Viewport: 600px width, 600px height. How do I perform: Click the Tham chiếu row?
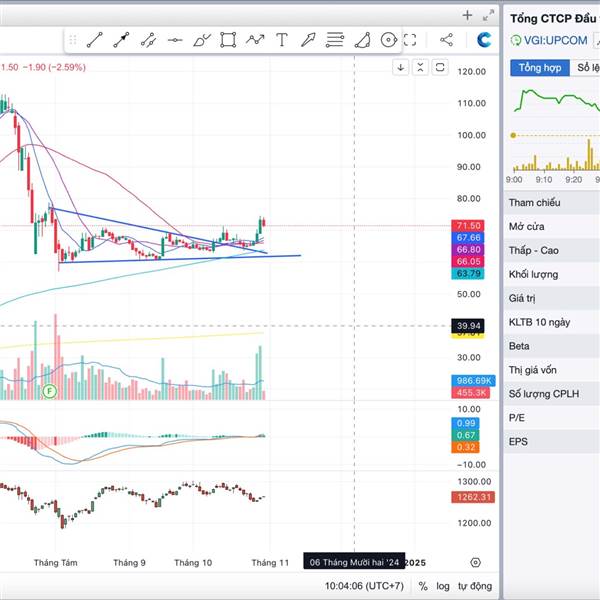click(552, 202)
